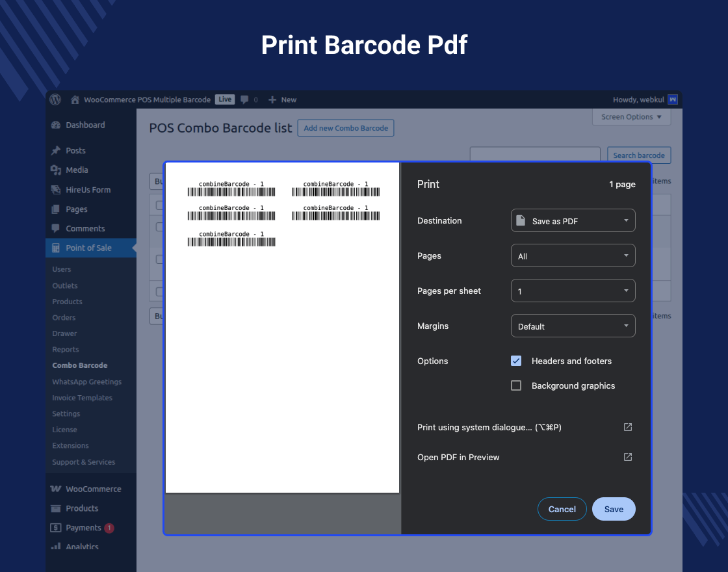Screen dimensions: 728x572
Task: Open the Margins dropdown
Action: [x=573, y=326]
